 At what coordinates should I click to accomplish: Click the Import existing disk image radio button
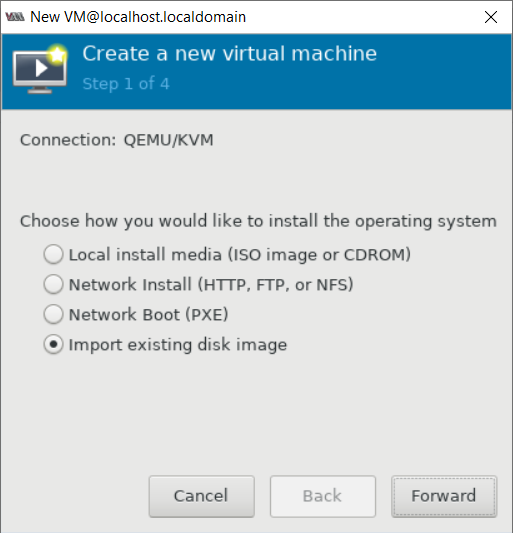(x=53, y=344)
